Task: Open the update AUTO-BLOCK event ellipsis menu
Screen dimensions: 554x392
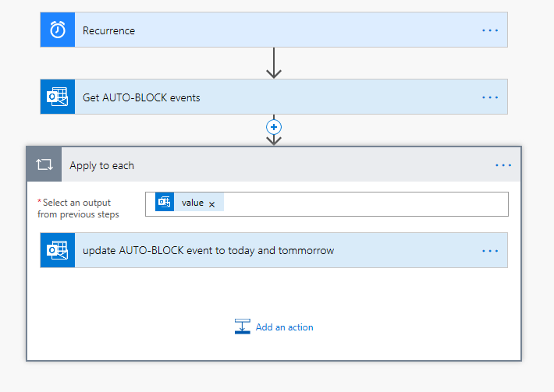Action: point(489,250)
